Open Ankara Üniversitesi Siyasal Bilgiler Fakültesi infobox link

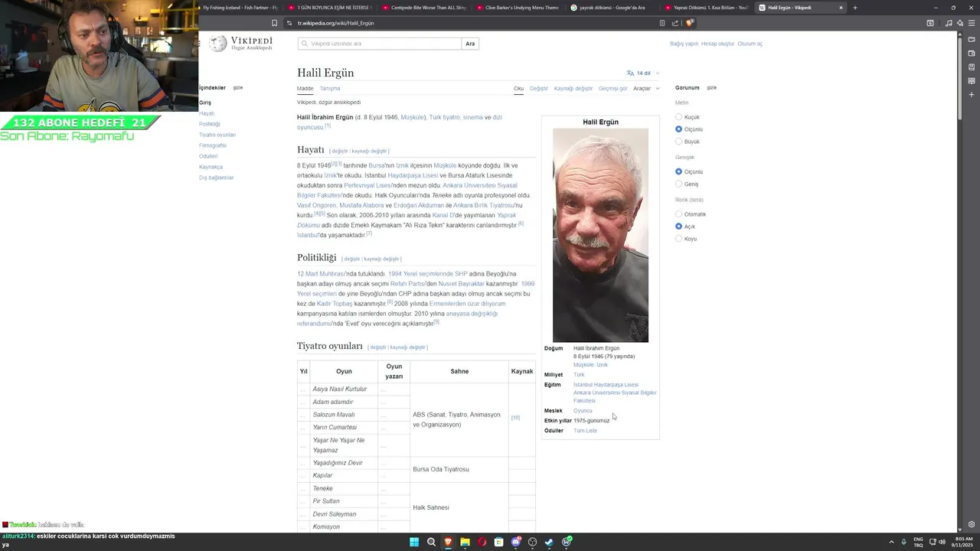pos(615,396)
